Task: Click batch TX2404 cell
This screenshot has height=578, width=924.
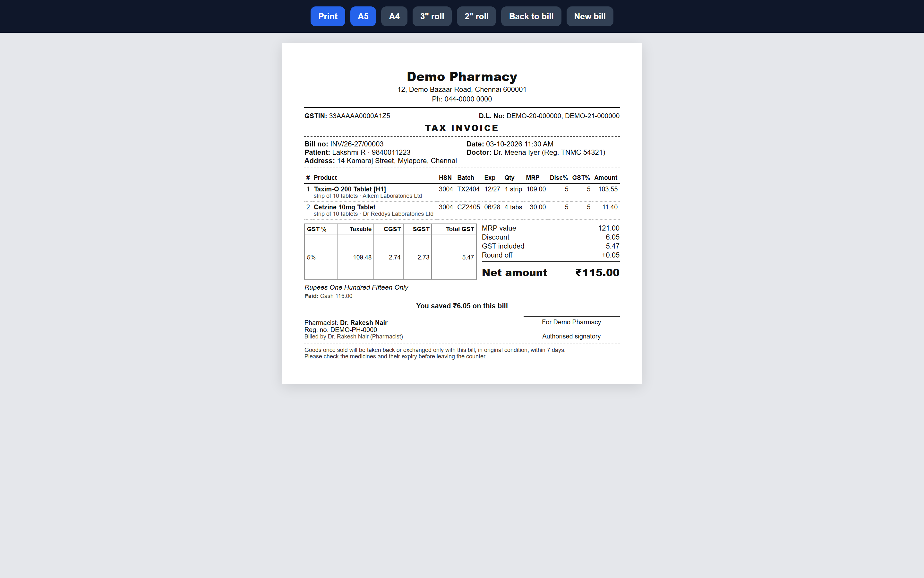Action: click(x=468, y=189)
